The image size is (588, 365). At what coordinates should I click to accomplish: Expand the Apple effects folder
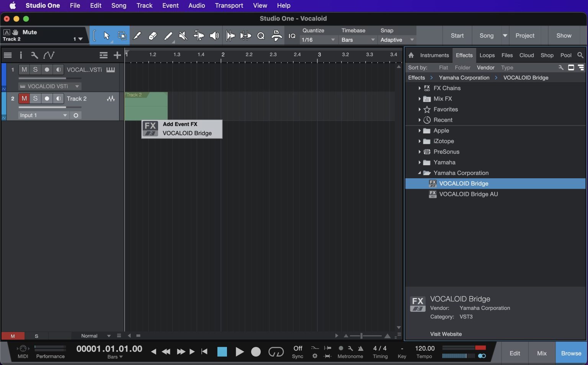click(x=420, y=130)
